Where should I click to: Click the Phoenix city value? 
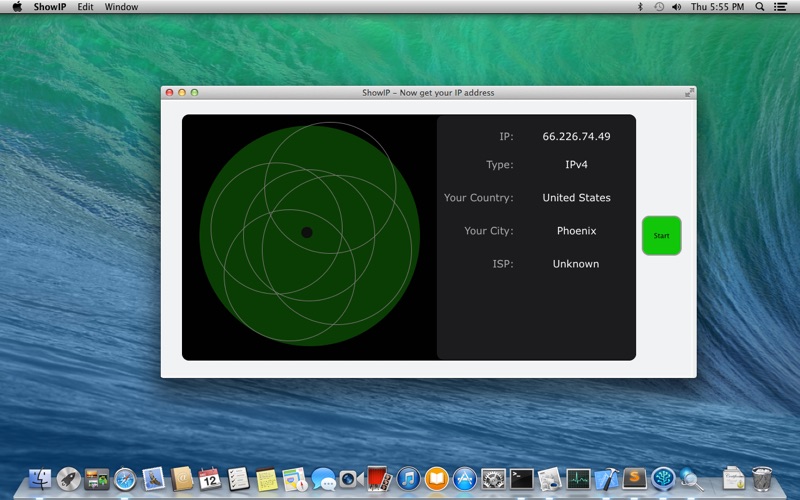pyautogui.click(x=576, y=231)
